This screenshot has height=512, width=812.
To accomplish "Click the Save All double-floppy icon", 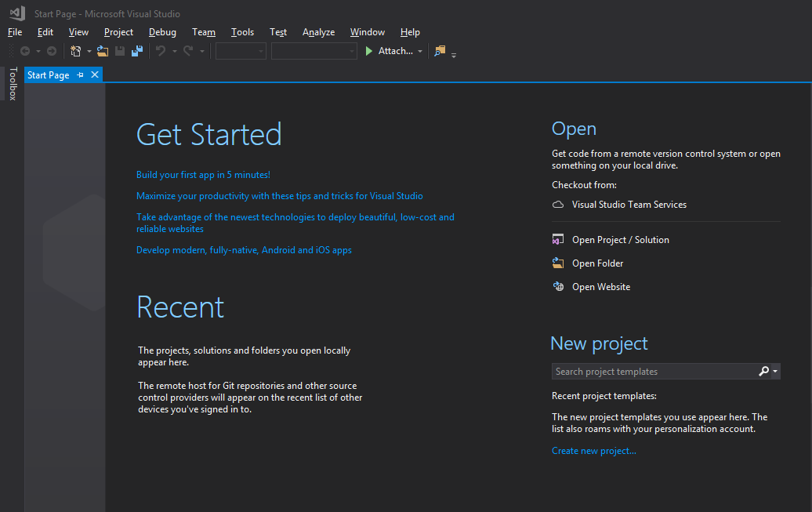I will [137, 51].
